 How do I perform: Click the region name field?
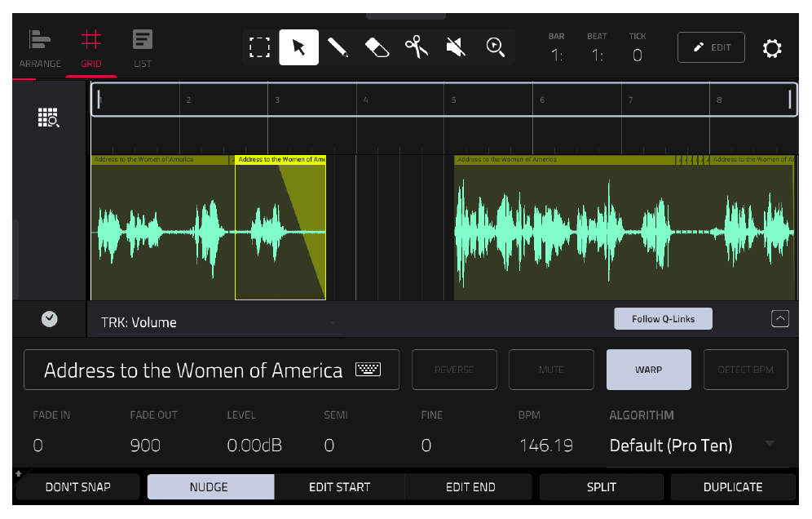click(211, 370)
